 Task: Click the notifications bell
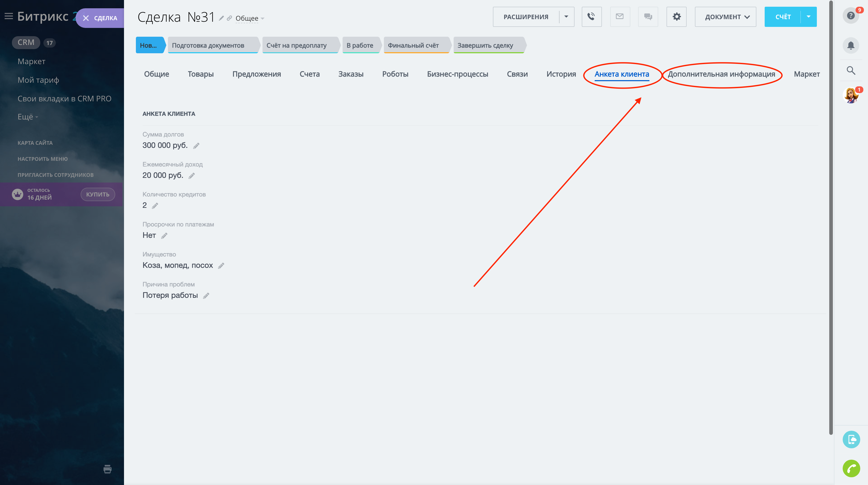click(850, 46)
